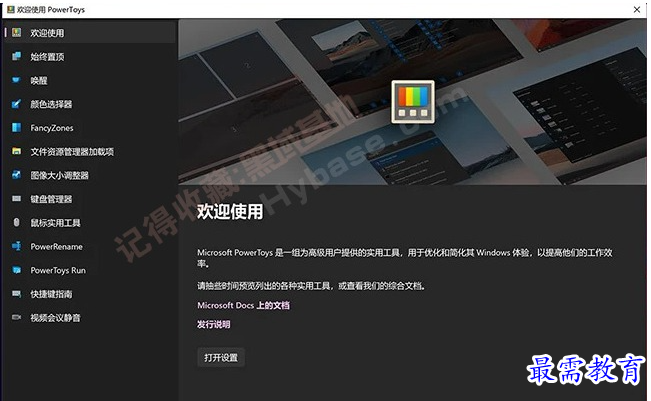This screenshot has width=651, height=401.
Task: Open the 颜色选择器 page
Action: click(x=91, y=104)
